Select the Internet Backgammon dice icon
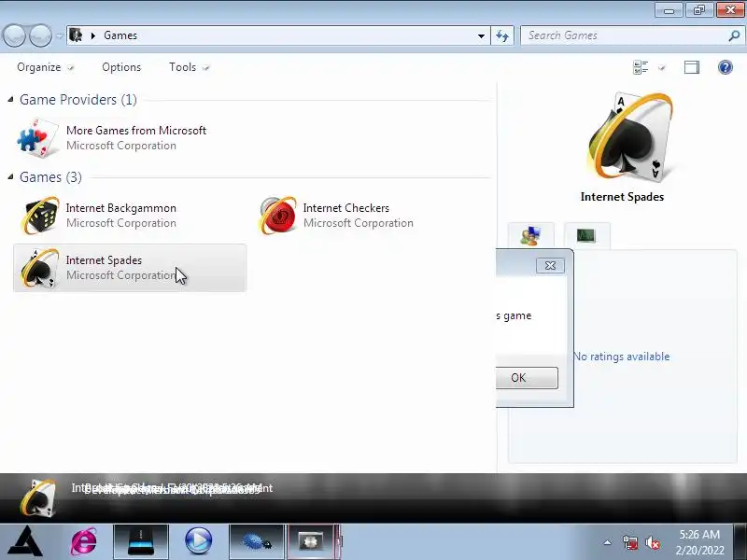The width and height of the screenshot is (747, 560). pos(40,216)
